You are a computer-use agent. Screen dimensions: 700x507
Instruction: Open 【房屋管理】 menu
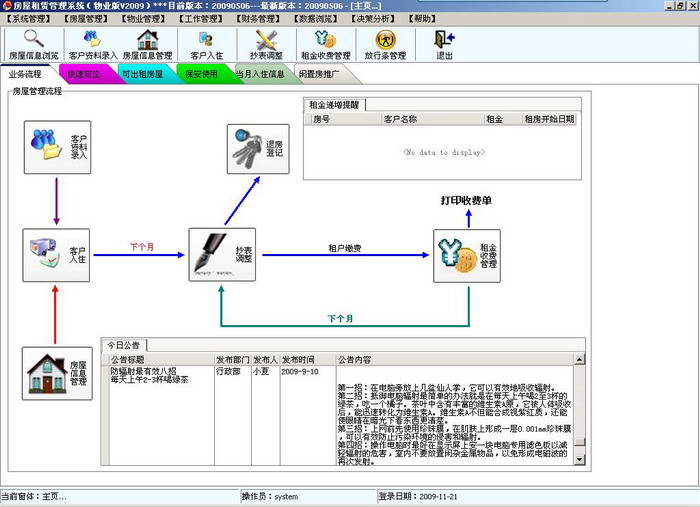point(86,19)
